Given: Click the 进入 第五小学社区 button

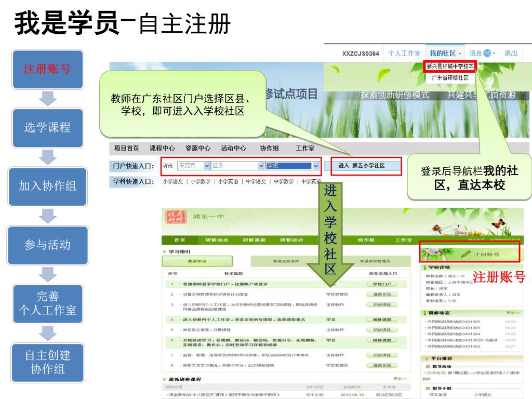Looking at the screenshot, I should coord(362,166).
